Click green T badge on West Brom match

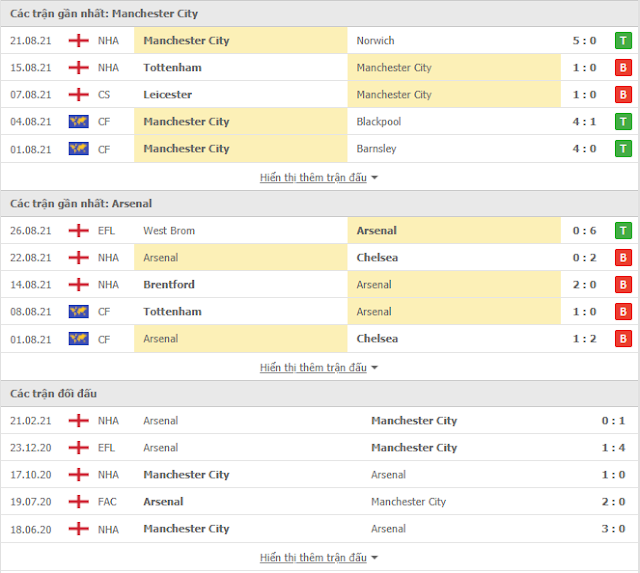tap(623, 231)
